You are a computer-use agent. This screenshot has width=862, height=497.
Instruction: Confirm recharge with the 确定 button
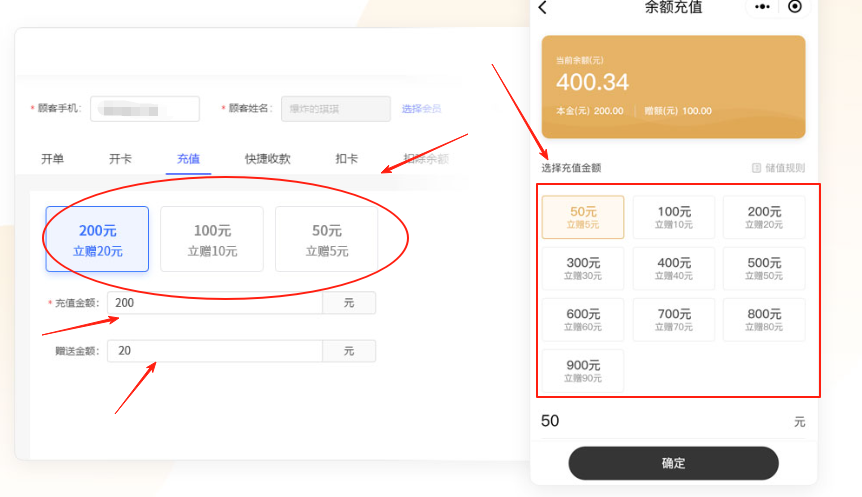click(673, 463)
